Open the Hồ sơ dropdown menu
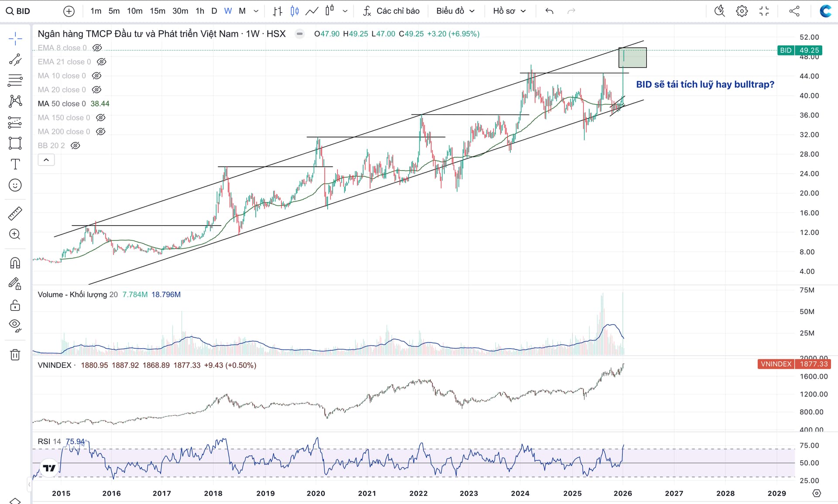 coord(509,11)
